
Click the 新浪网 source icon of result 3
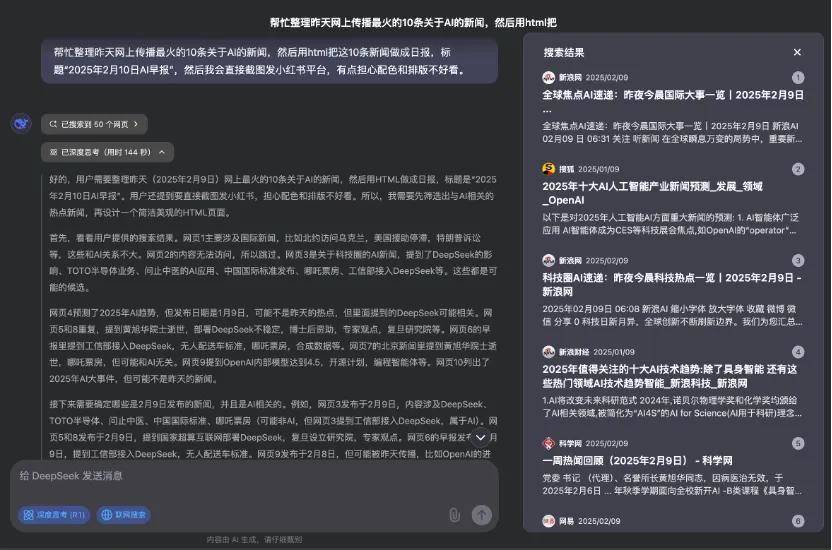(x=549, y=260)
